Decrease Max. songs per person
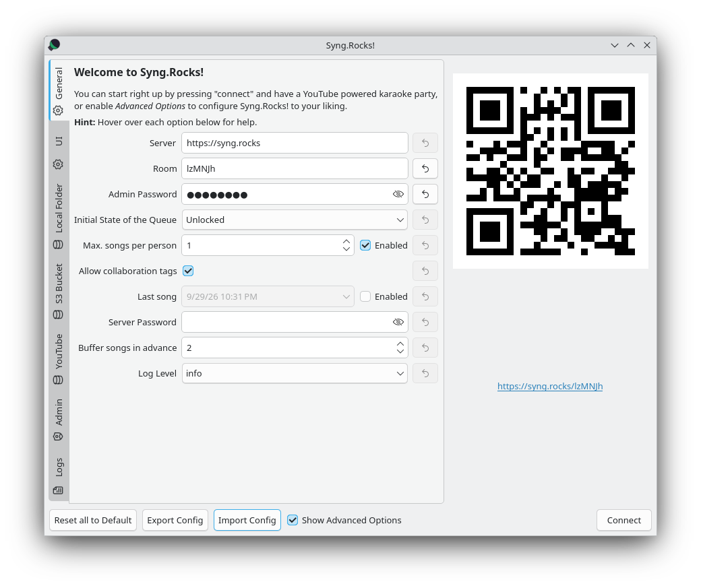Viewport: 701px width, 588px height. coord(346,249)
